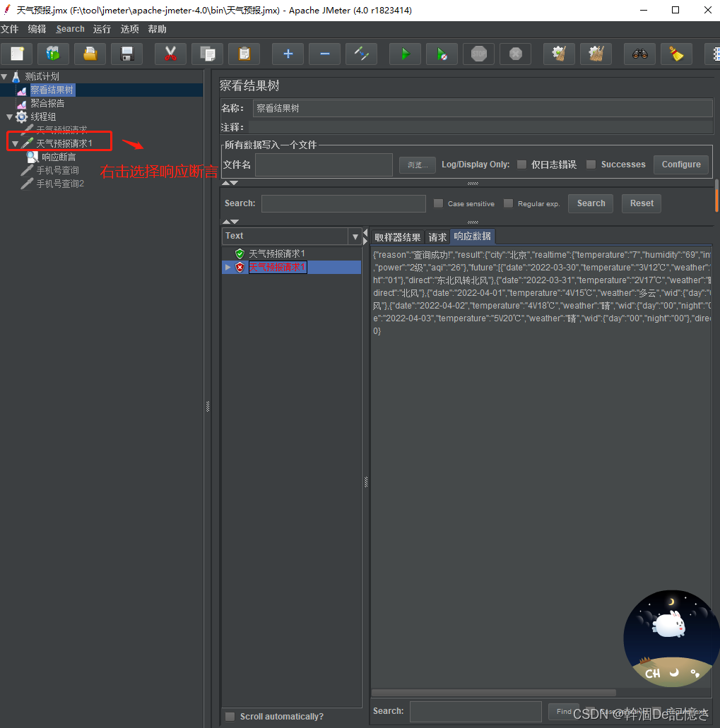Toggle Scroll automatically? checkbox

[230, 717]
